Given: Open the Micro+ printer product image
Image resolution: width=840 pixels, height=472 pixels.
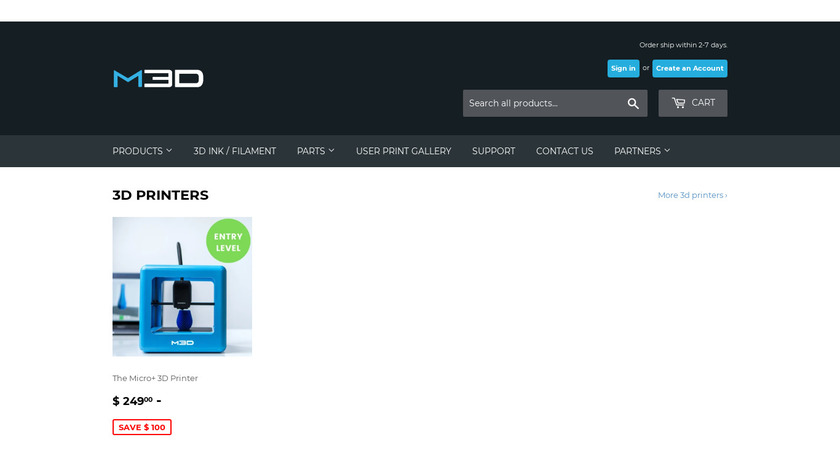Looking at the screenshot, I should pyautogui.click(x=182, y=287).
